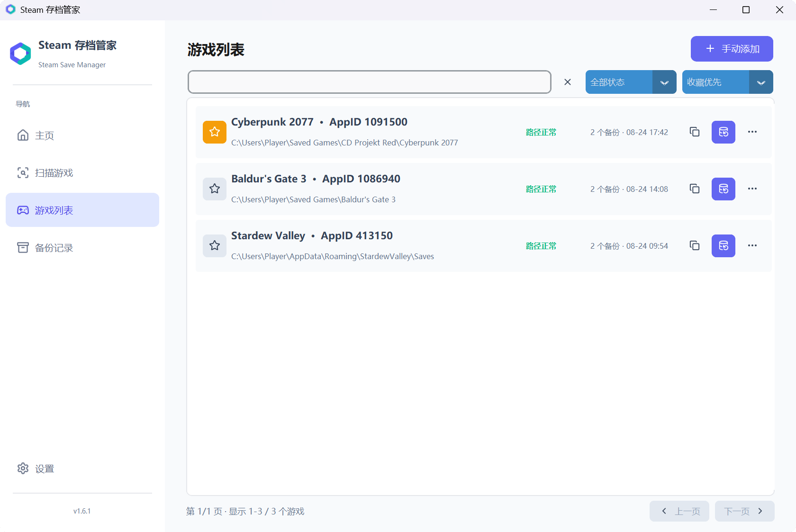Viewport: 796px width, 532px height.
Task: Copy the Baldur's Gate 3 save path
Action: point(695,189)
